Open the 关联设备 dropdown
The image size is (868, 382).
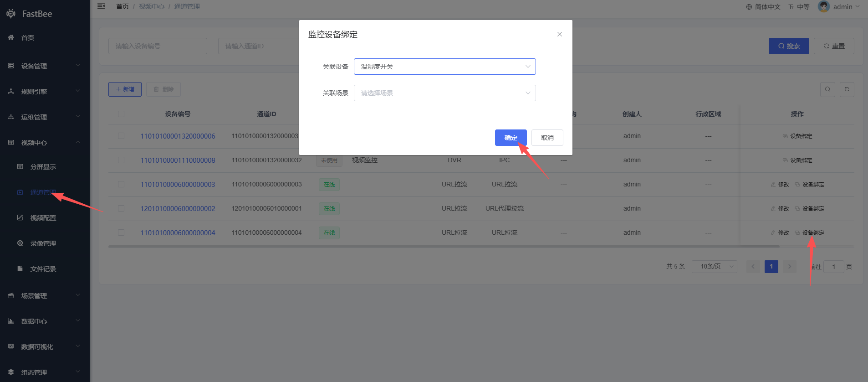pyautogui.click(x=444, y=67)
